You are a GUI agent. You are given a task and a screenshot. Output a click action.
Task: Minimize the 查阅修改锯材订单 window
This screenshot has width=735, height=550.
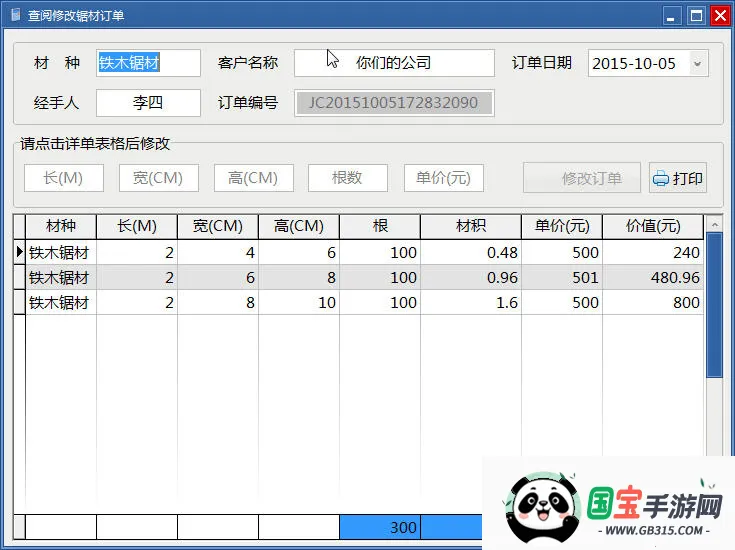tap(671, 16)
